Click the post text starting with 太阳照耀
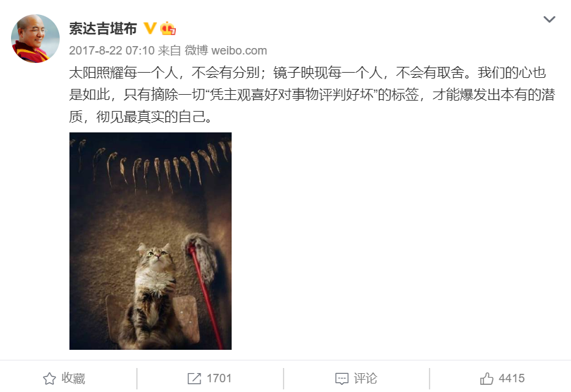Viewport: 571px width, 392px height. click(312, 95)
